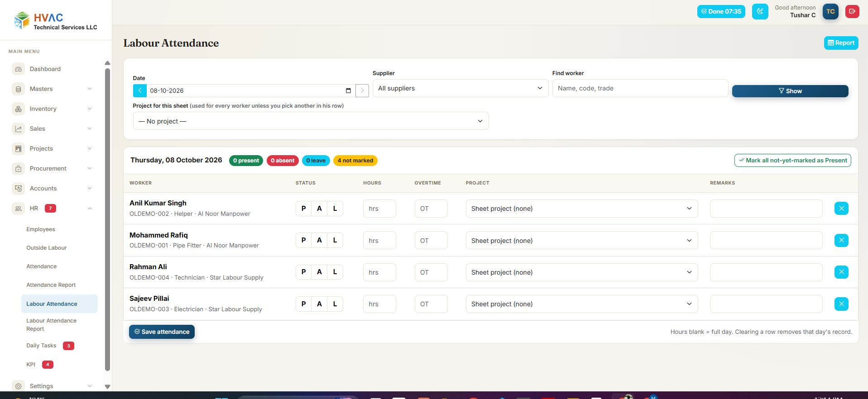Viewport: 868px width, 399px height.
Task: Click the Masters database icon
Action: coord(19,89)
